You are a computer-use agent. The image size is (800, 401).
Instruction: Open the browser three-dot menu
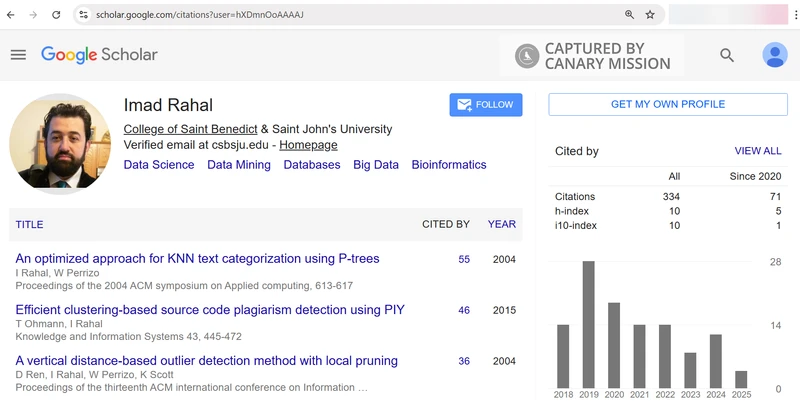click(796, 15)
